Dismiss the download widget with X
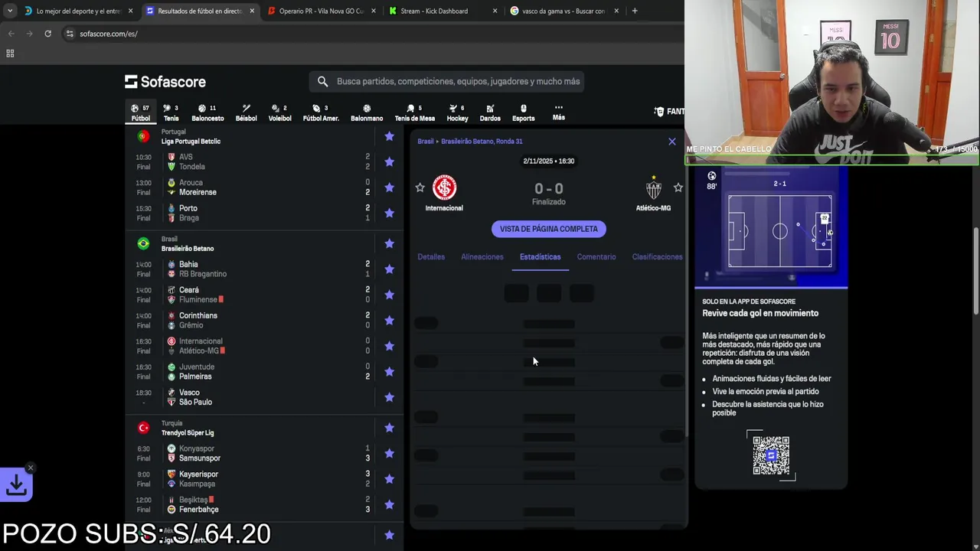 click(31, 468)
